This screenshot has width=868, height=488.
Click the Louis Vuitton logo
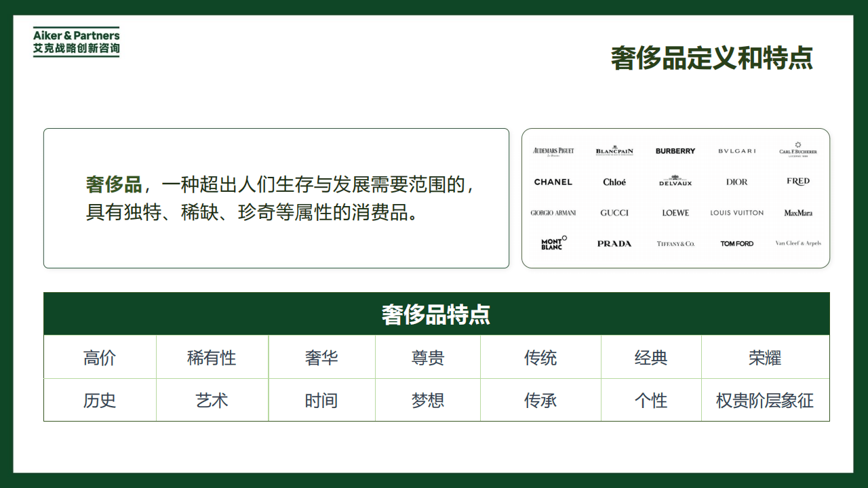coord(736,213)
